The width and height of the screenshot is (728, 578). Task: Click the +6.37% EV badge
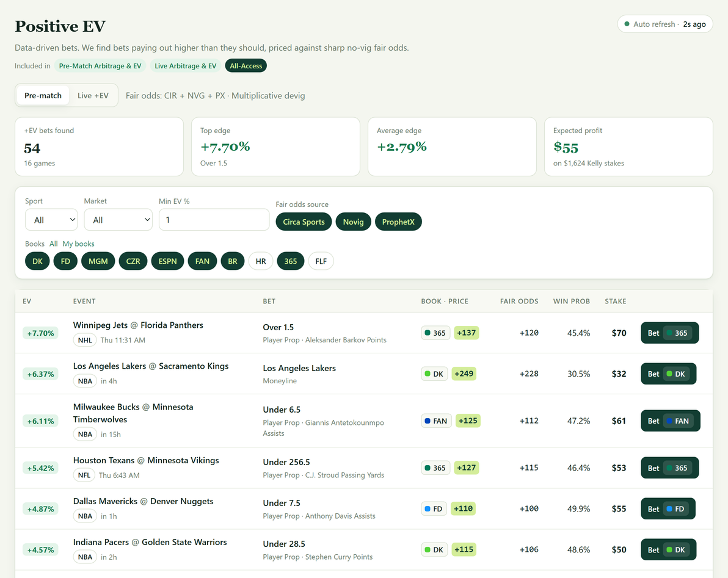40,374
